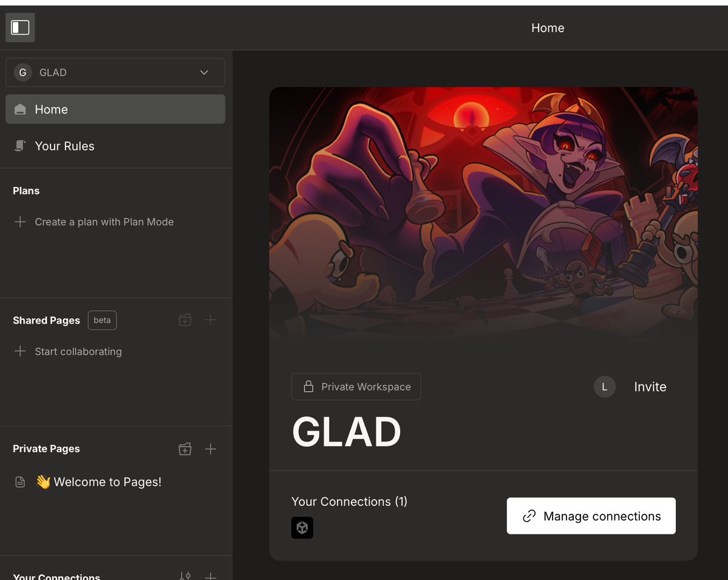Click the G workspace avatar
728x580 pixels.
click(x=22, y=72)
